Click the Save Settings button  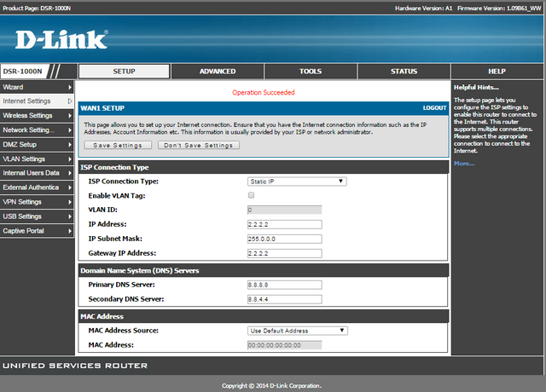click(118, 145)
